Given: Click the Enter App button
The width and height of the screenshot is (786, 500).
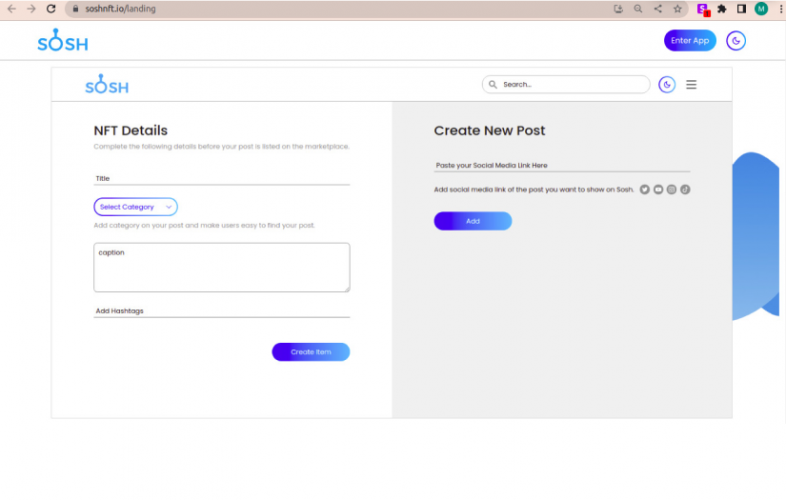Looking at the screenshot, I should [x=690, y=41].
